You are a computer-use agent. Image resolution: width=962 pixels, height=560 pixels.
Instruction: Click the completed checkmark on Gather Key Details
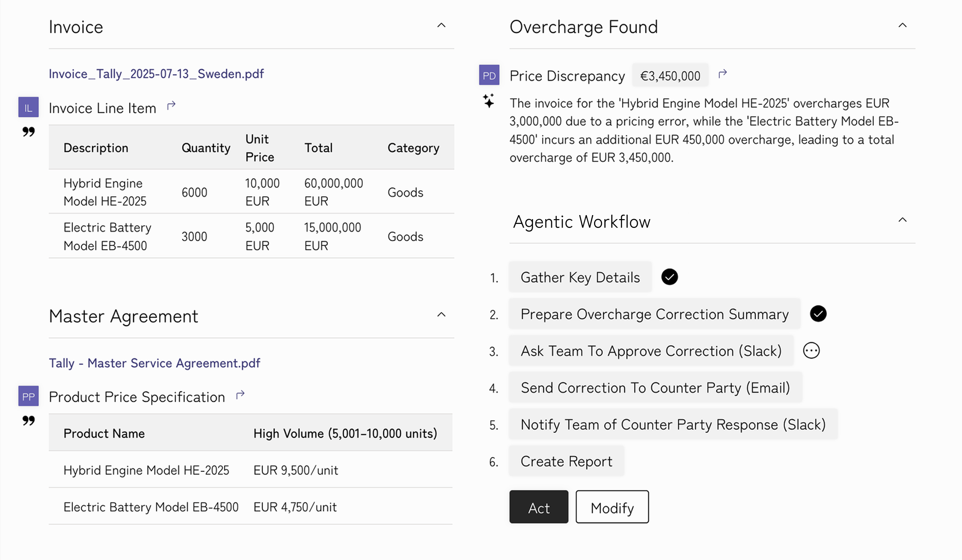click(x=669, y=276)
